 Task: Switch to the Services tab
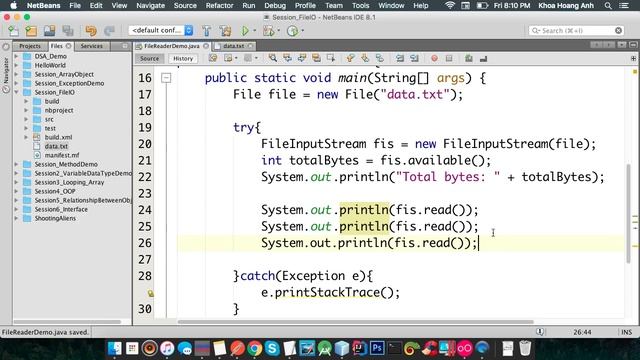pyautogui.click(x=91, y=46)
